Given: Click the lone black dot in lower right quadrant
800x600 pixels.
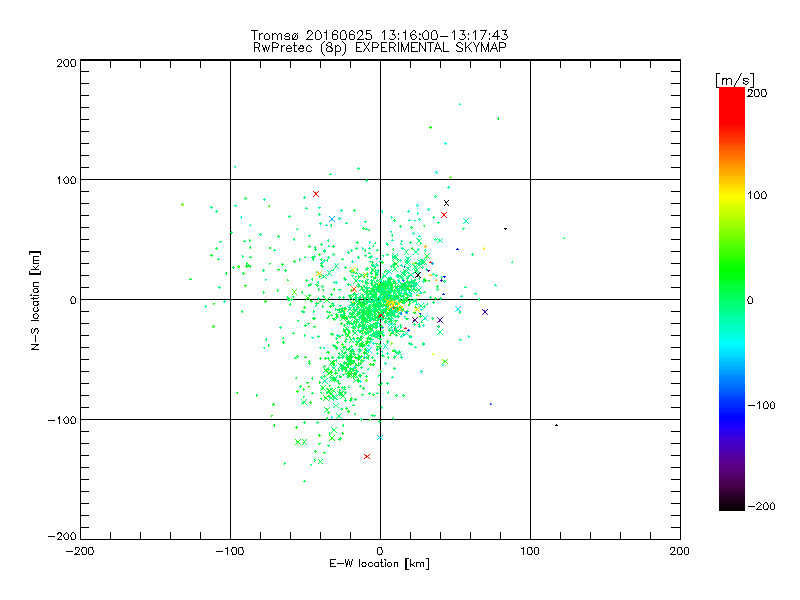Looking at the screenshot, I should pyautogui.click(x=556, y=425).
